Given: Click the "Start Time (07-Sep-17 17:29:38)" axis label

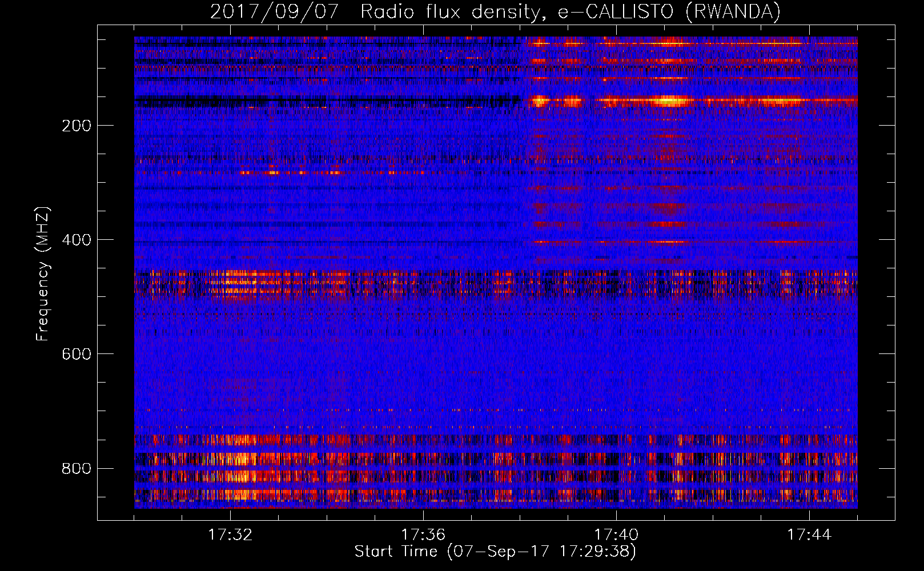Looking at the screenshot, I should [495, 552].
